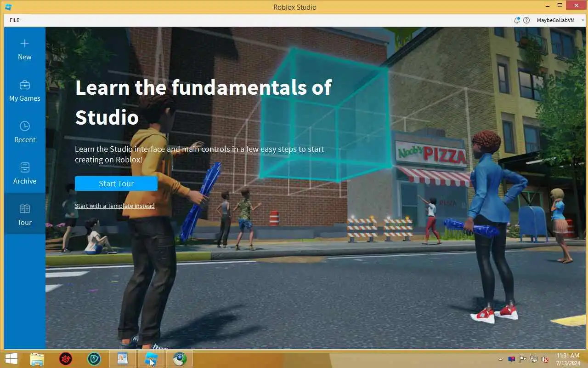Viewport: 588px width, 368px height.
Task: Select the Tour sidebar tab
Action: coord(25,214)
